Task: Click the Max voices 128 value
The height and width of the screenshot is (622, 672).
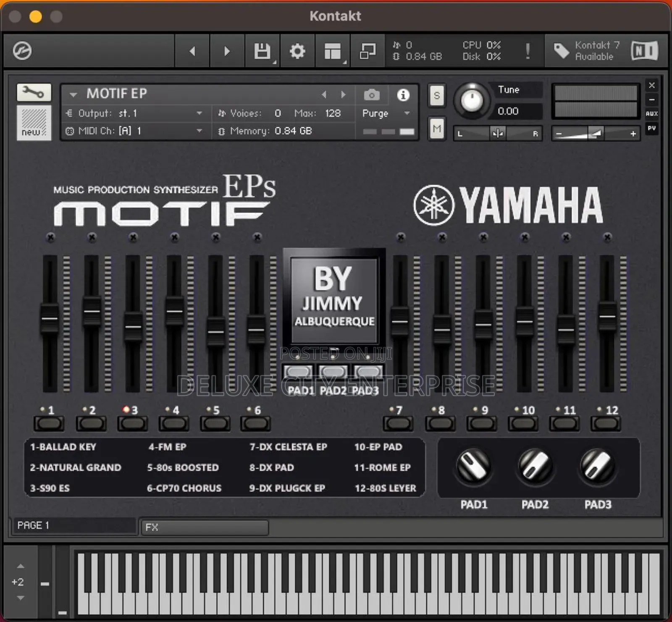Action: 333,113
